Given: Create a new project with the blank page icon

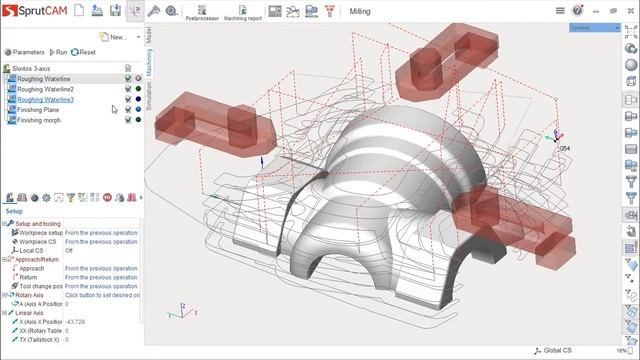Looking at the screenshot, I should click(79, 10).
